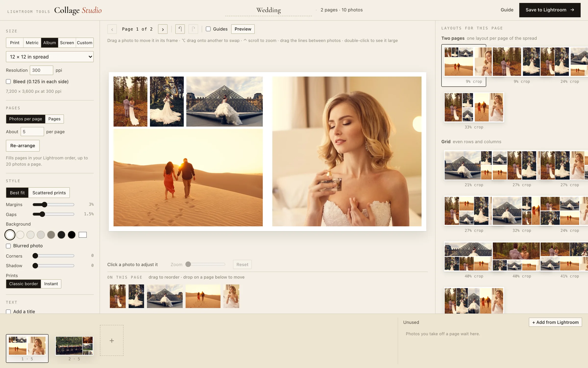Viewport: 588px width, 368px height.
Task: Pick the pure black background swatch
Action: (x=72, y=235)
